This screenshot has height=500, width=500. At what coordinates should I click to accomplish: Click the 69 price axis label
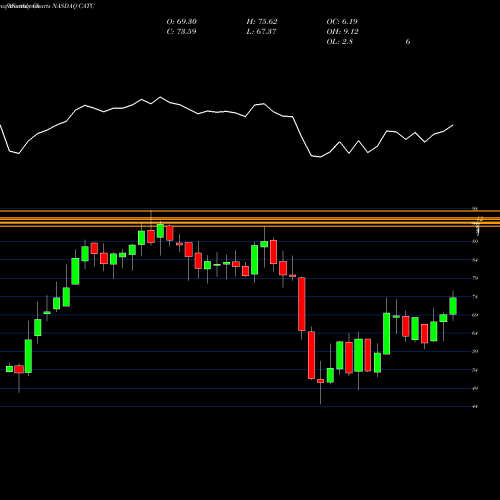475,315
